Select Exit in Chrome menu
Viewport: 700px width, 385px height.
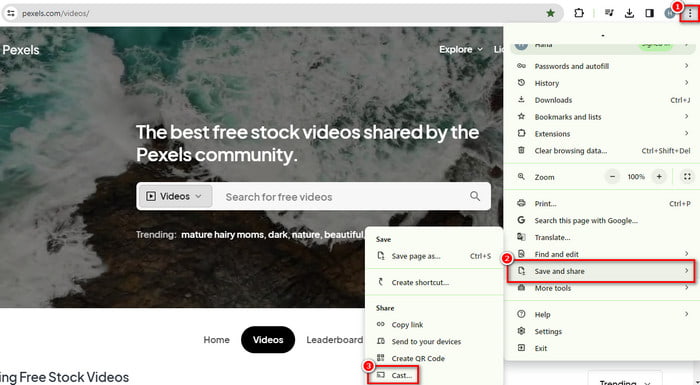[x=602, y=348]
